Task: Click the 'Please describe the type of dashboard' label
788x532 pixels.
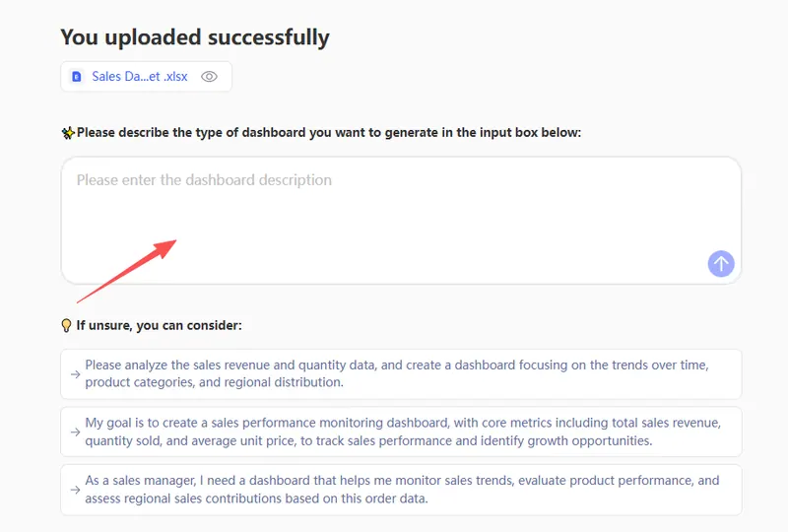Action: coord(329,132)
